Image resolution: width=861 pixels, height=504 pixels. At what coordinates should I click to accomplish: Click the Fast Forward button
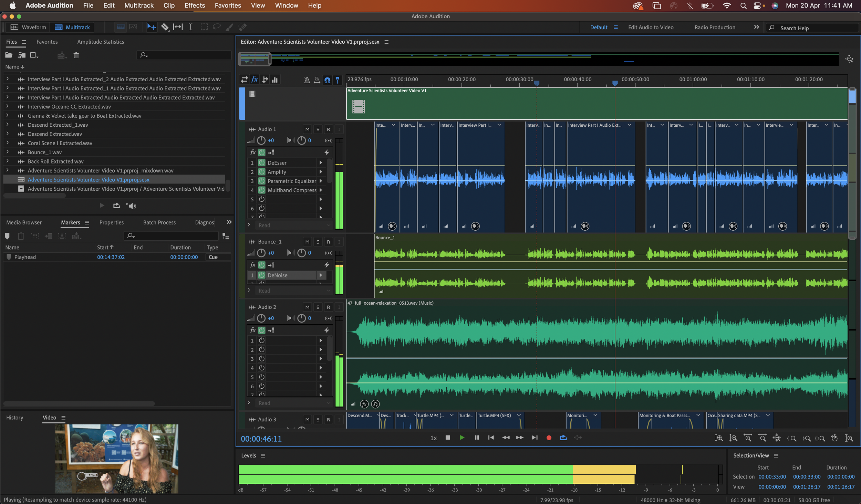tap(520, 438)
